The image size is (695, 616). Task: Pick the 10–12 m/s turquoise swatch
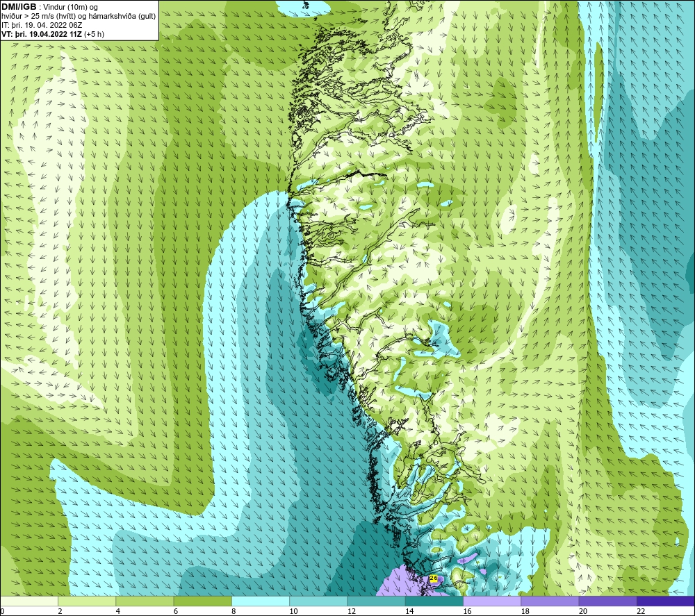318,601
